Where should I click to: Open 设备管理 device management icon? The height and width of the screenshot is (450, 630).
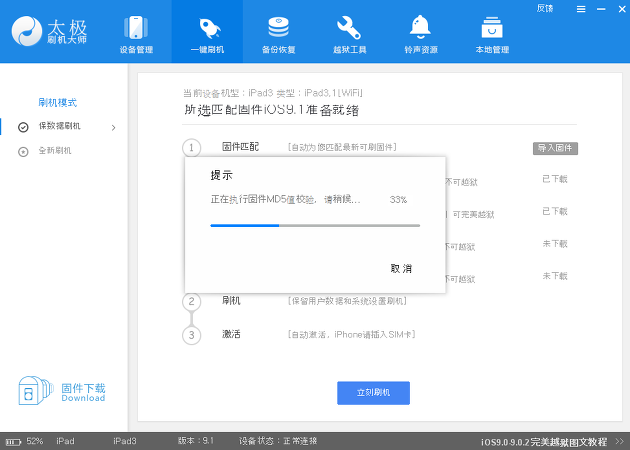click(x=136, y=34)
